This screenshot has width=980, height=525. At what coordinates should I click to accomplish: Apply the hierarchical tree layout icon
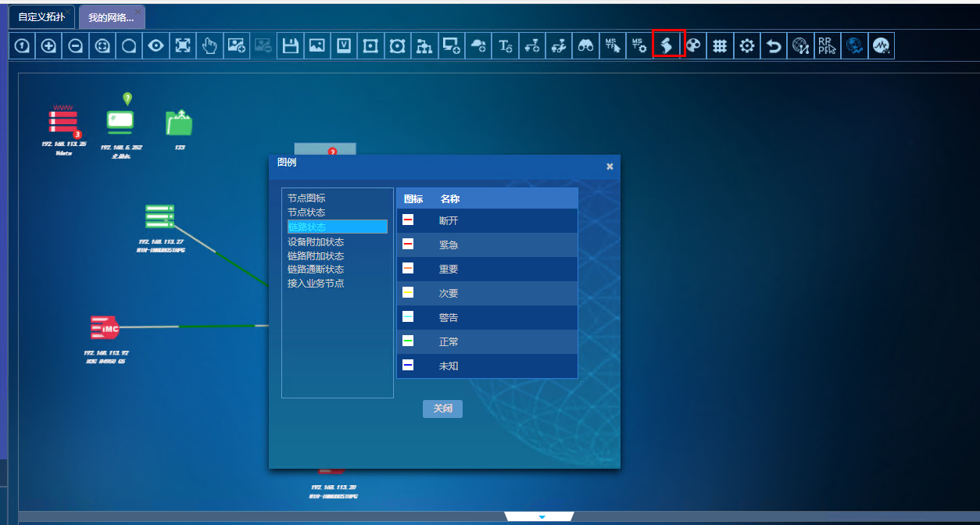424,46
